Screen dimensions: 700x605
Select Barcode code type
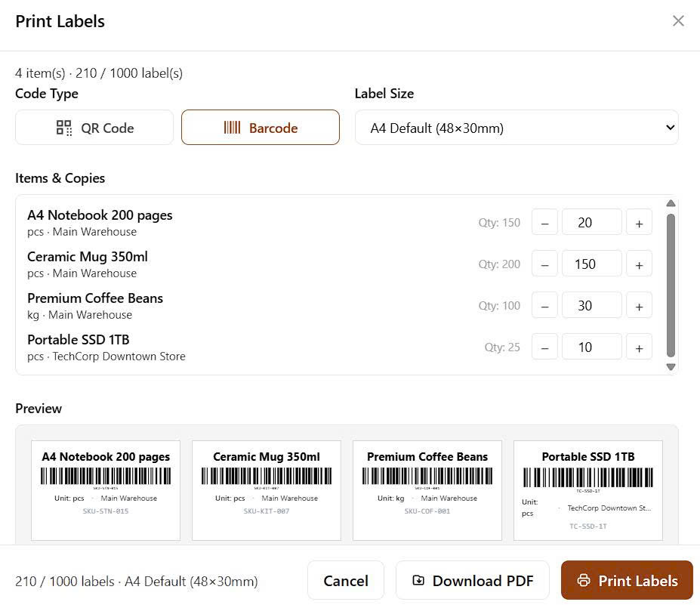[261, 128]
